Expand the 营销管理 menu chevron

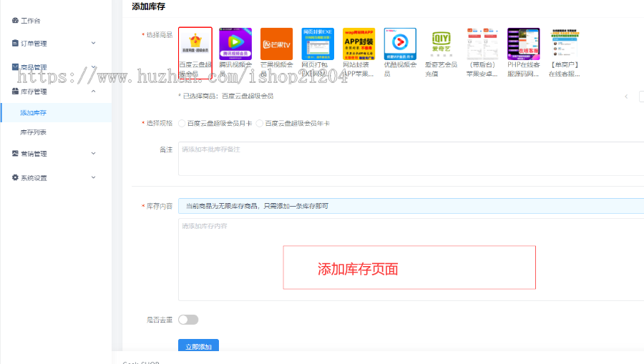(94, 153)
